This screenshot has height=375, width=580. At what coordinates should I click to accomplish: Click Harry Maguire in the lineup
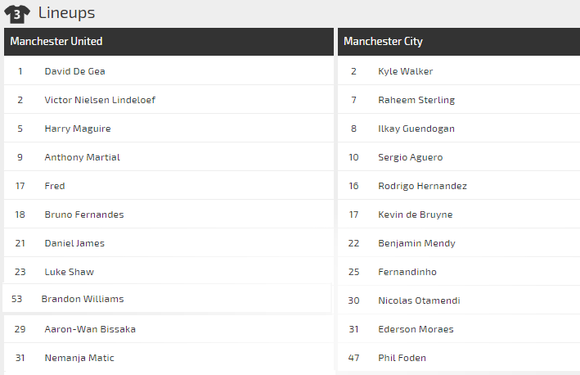(78, 129)
